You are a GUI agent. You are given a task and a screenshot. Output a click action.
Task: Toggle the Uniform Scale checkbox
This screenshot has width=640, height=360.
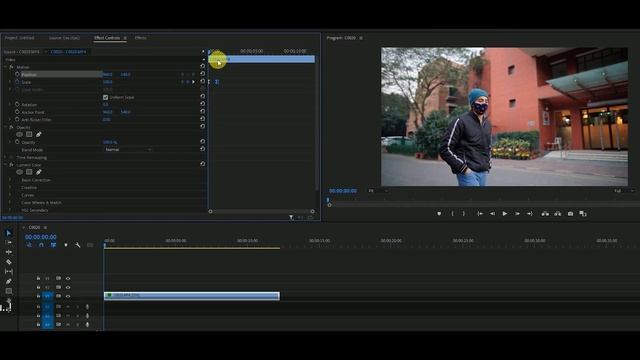pyautogui.click(x=105, y=97)
